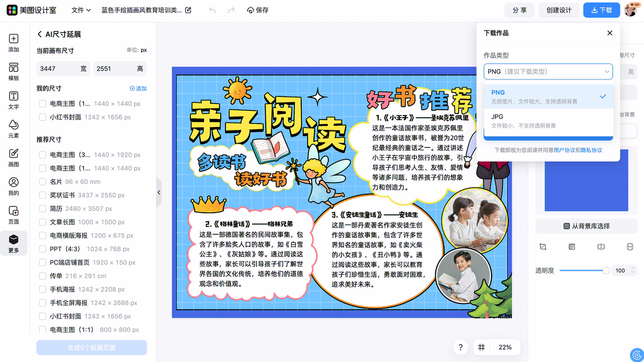
Task: Toggle the grid view icon
Action: (481, 347)
